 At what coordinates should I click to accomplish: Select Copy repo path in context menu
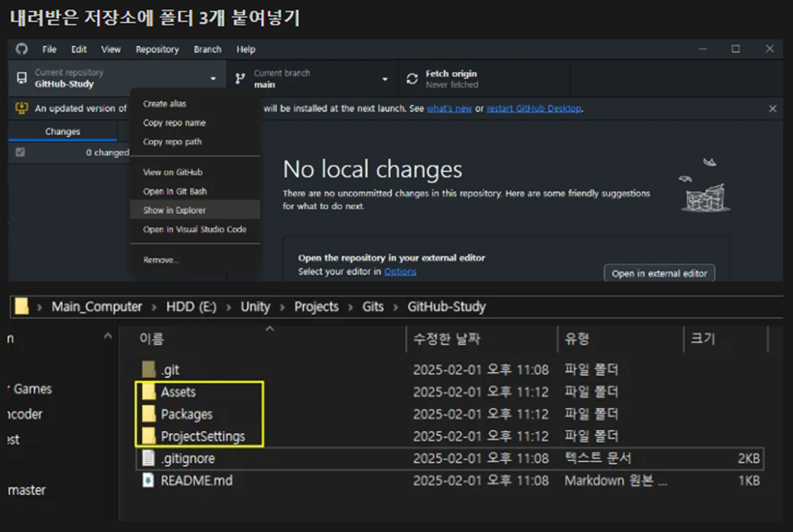point(195,142)
